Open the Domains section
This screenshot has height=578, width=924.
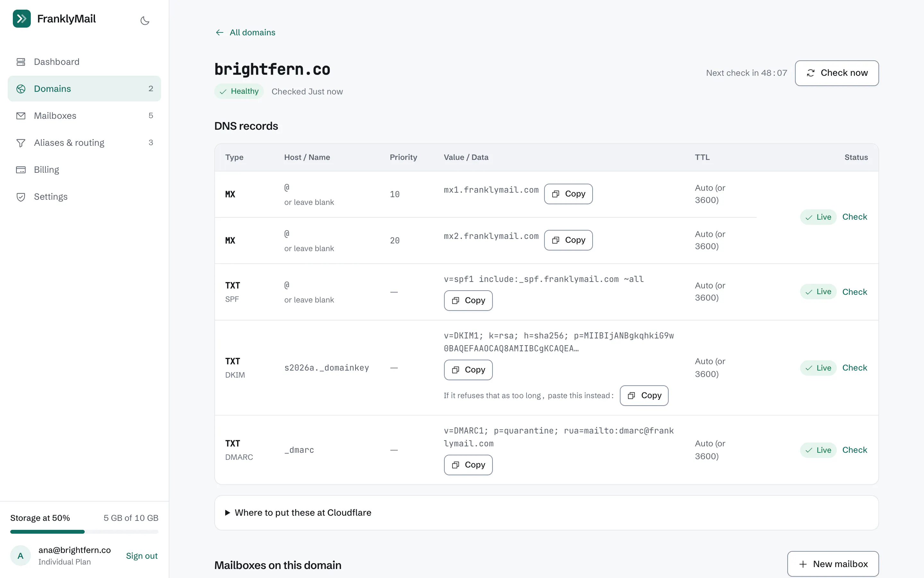(x=84, y=89)
